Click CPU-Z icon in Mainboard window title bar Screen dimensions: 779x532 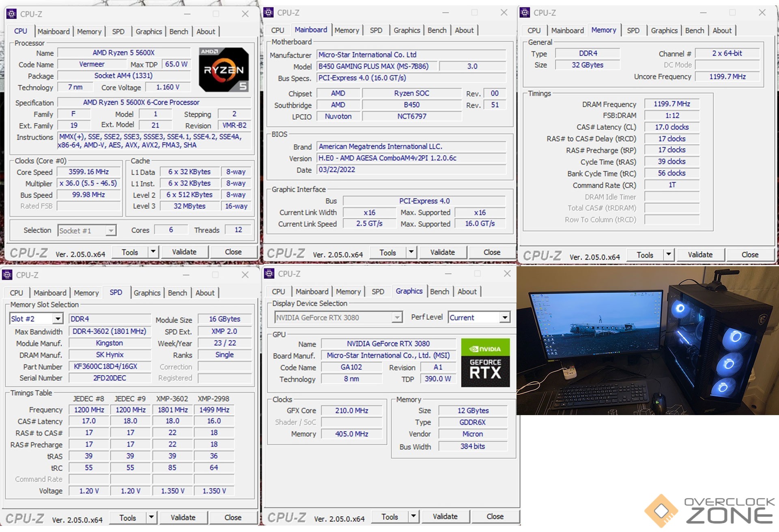click(x=269, y=13)
